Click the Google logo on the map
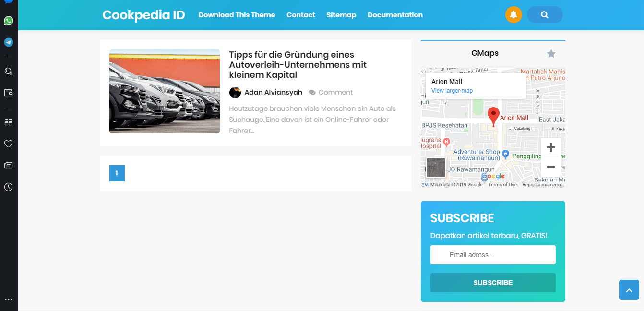644x311 pixels. tap(493, 176)
